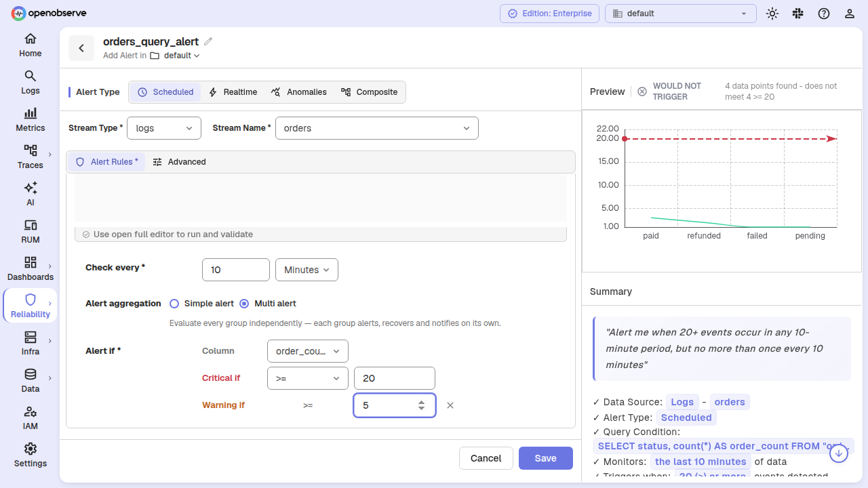The width and height of the screenshot is (868, 488).
Task: Click the Save button
Action: click(x=546, y=458)
